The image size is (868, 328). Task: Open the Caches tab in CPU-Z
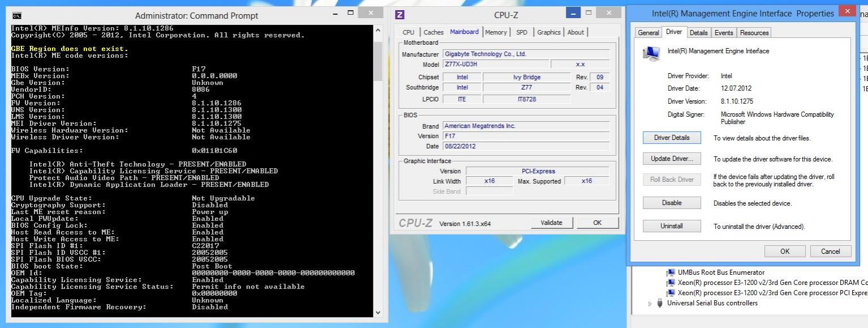[433, 32]
